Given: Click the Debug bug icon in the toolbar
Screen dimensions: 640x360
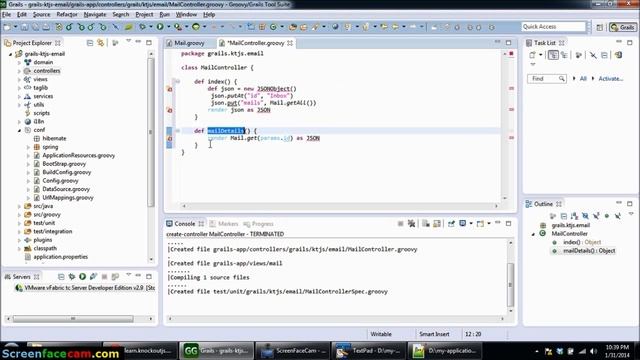Looking at the screenshot, I should click(142, 27).
